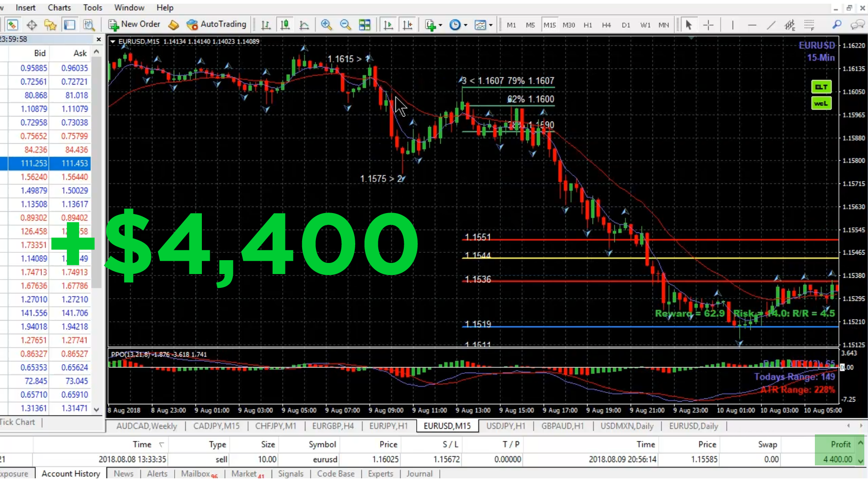868x482 pixels.
Task: Open the Tick Chart tab
Action: (18, 422)
